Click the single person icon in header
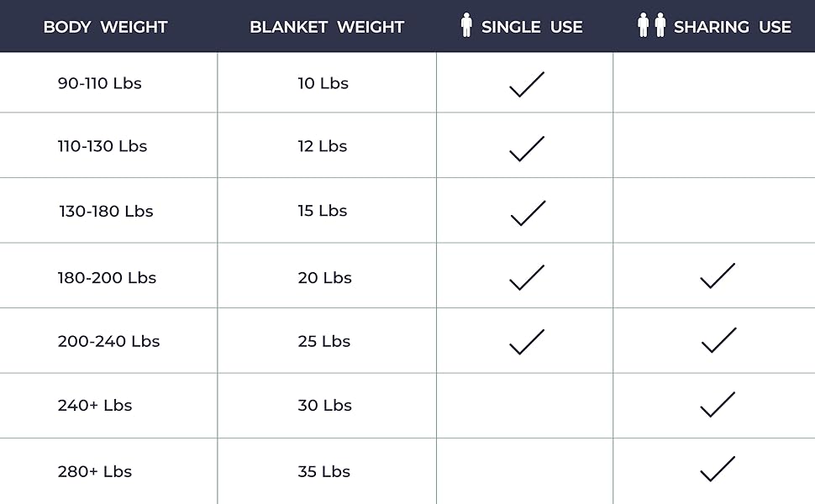 pos(466,25)
